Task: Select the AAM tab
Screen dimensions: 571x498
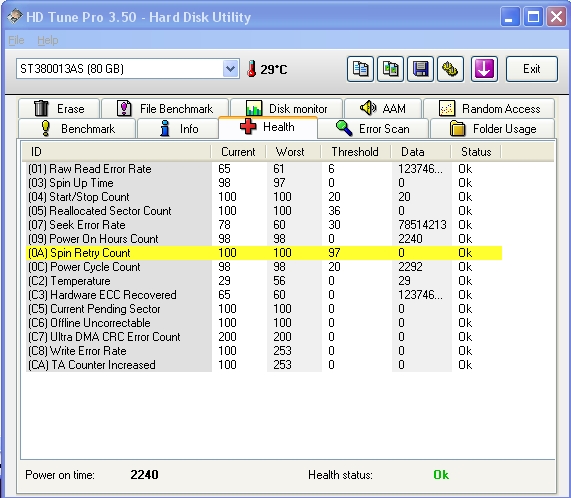Action: pos(383,108)
